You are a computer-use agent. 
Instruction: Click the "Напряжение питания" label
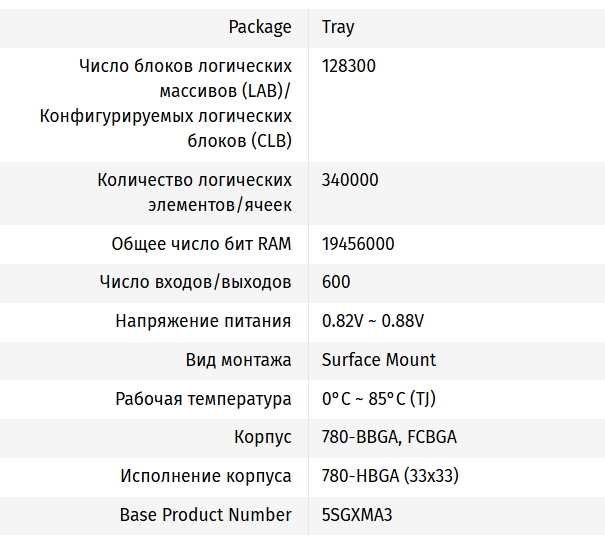click(203, 321)
